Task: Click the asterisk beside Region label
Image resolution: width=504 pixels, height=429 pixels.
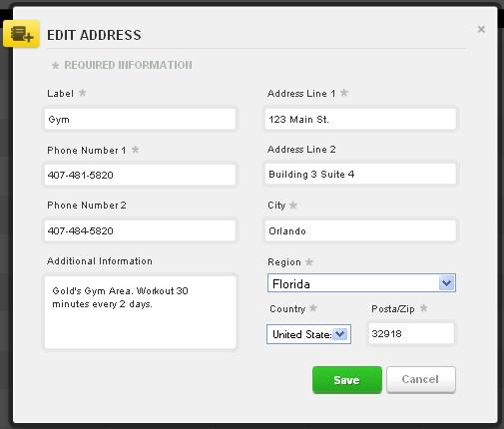Action: point(309,261)
